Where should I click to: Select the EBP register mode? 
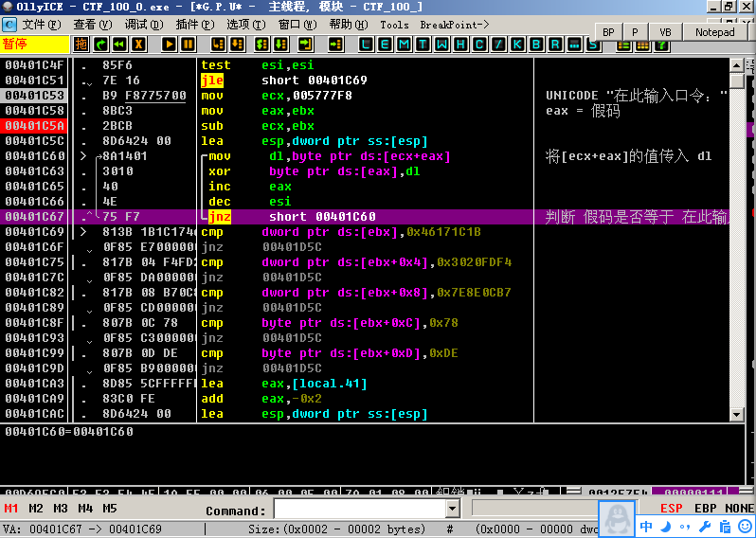(x=705, y=509)
